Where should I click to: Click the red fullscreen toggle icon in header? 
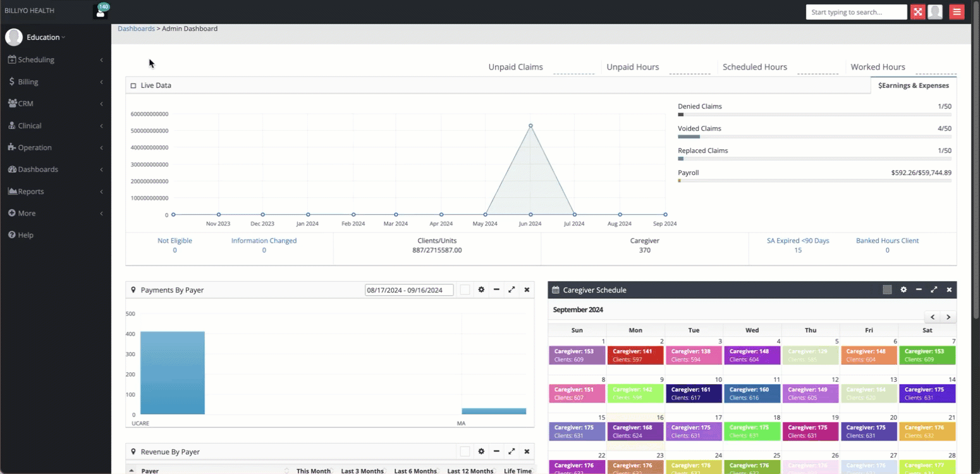(x=917, y=12)
